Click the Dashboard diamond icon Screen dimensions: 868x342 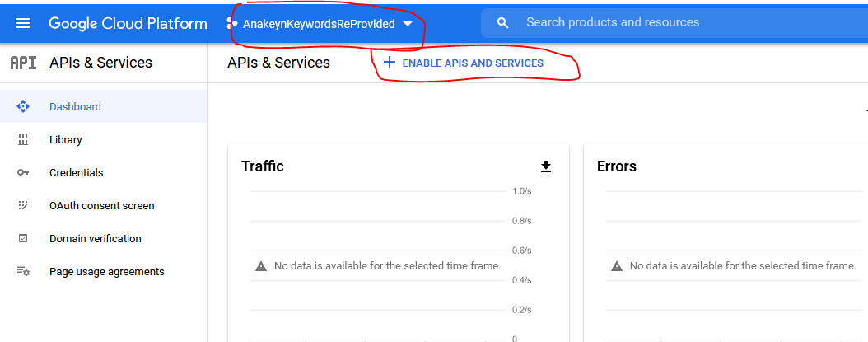[23, 106]
